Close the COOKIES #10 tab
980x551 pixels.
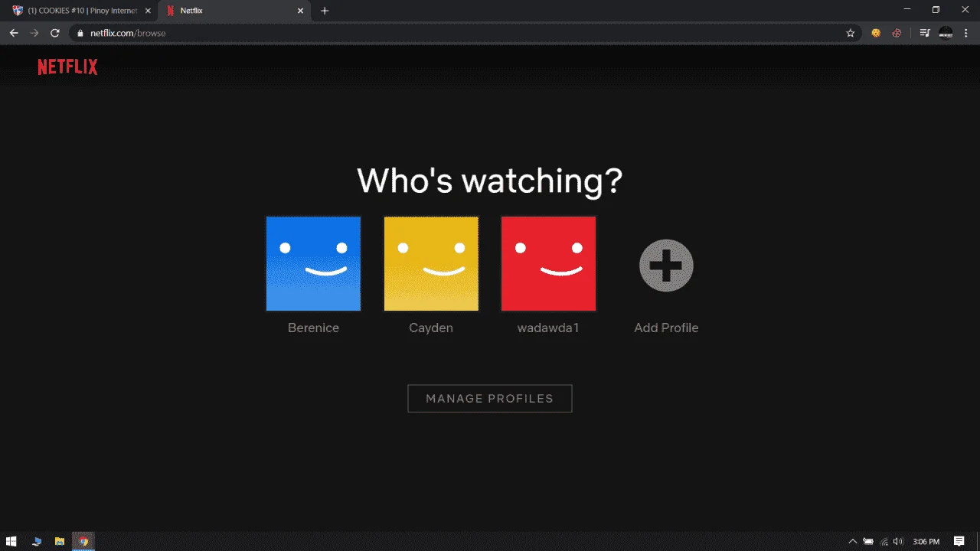point(148,11)
